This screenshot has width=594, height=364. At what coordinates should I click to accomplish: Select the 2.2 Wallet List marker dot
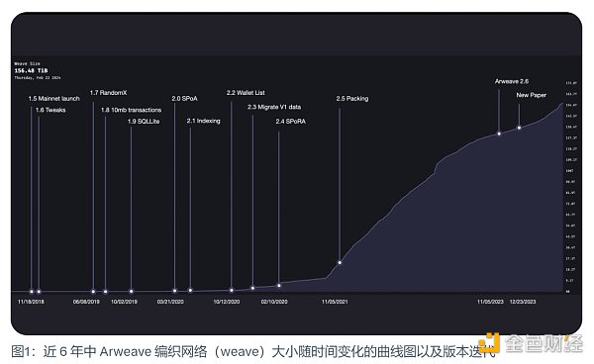pos(232,290)
